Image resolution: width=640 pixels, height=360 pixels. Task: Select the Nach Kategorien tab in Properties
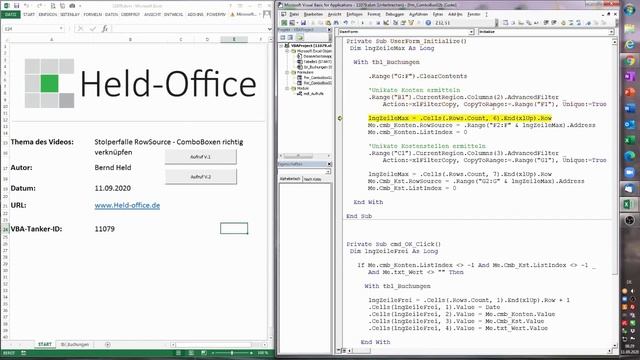coord(313,179)
